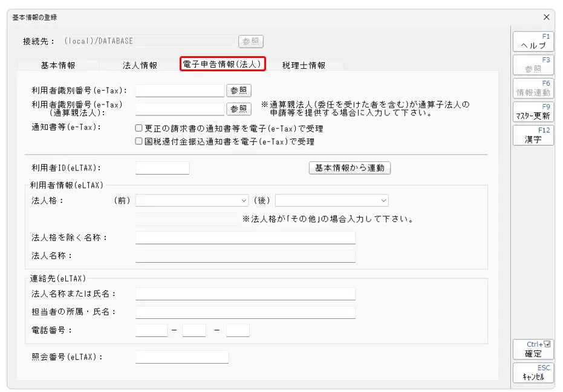Focus the 法人格を除く名称 text field
Image resolution: width=563 pixels, height=392 pixels.
point(246,237)
